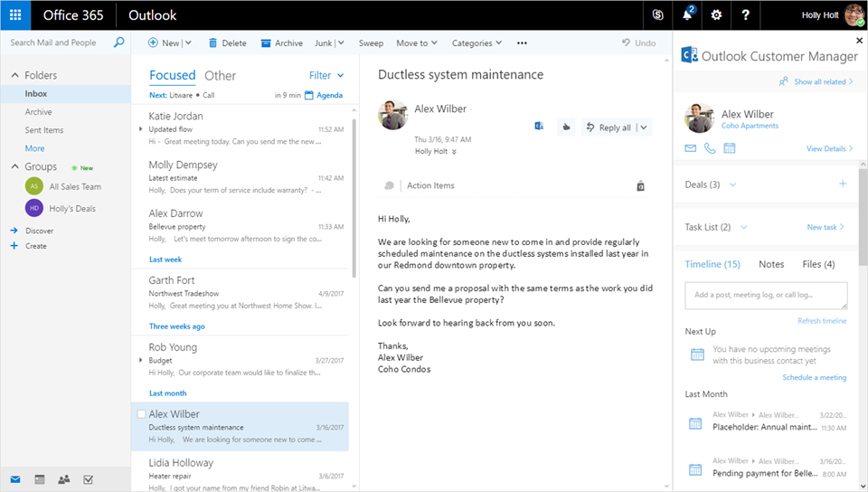
Task: Click the View Details link
Action: 829,148
